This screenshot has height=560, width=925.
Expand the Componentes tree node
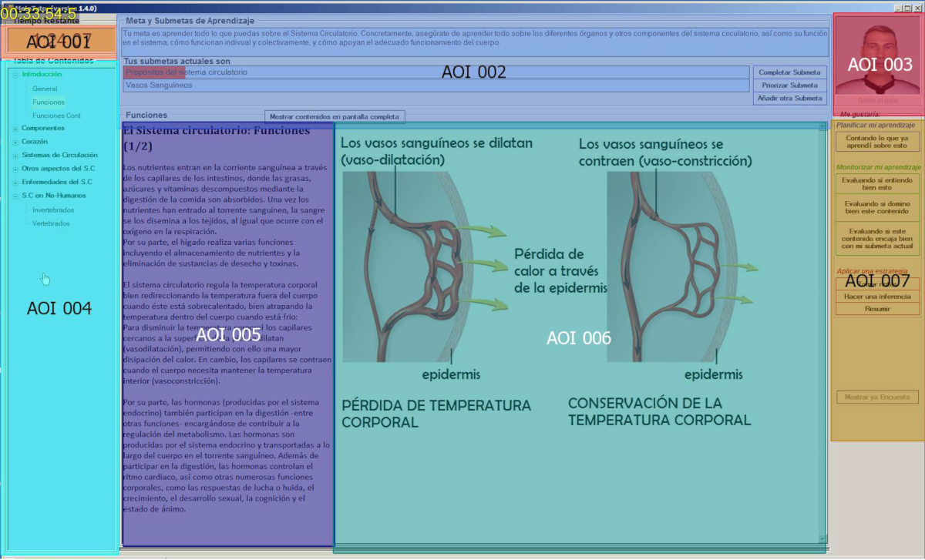(15, 129)
